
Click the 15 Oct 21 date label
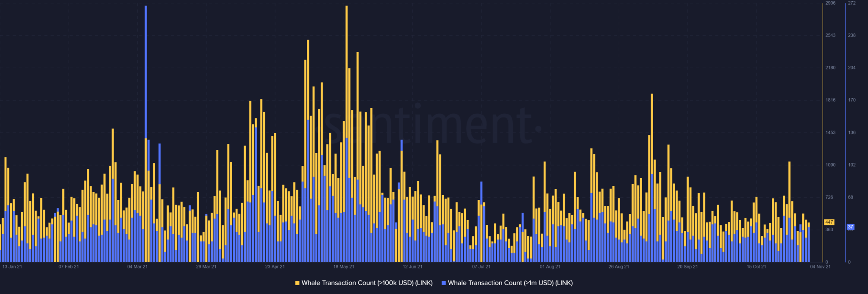pyautogui.click(x=756, y=267)
